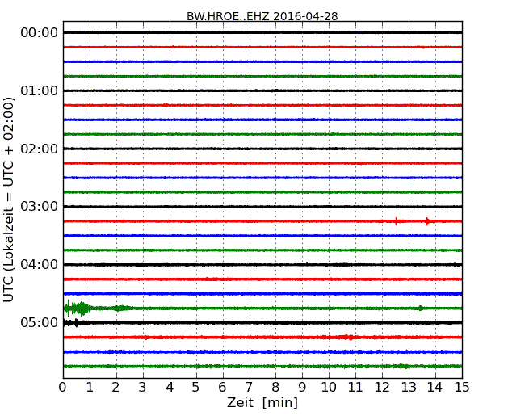Image resolution: width=525 pixels, height=420 pixels.
Task: Click x-axis tick label 2
Action: pyautogui.click(x=115, y=388)
